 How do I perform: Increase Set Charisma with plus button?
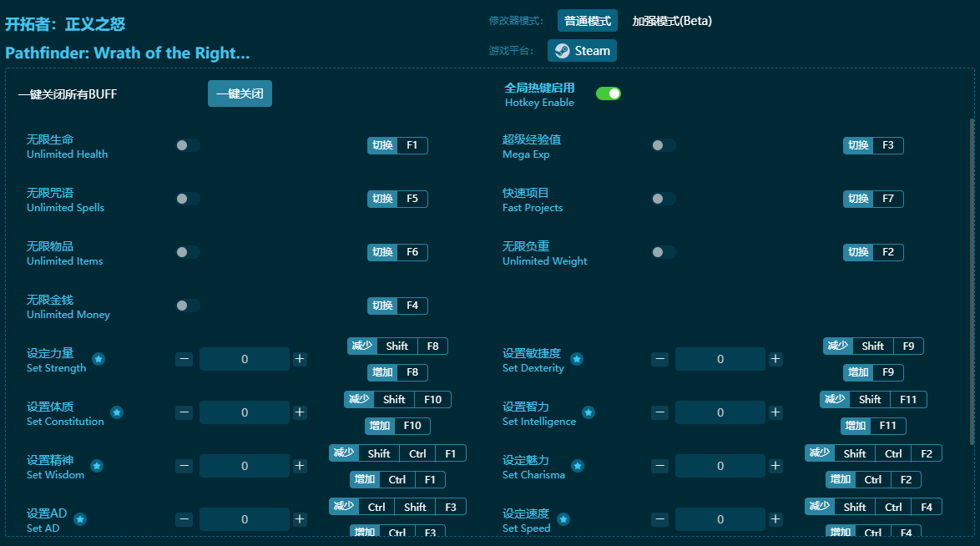[775, 466]
